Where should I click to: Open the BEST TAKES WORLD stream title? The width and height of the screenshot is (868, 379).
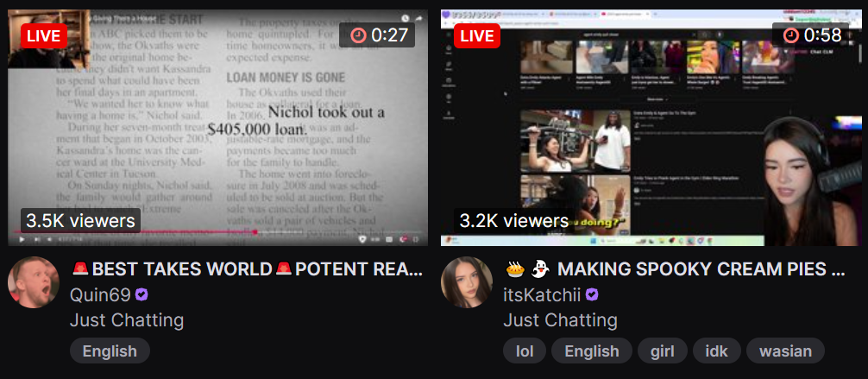coord(247,269)
